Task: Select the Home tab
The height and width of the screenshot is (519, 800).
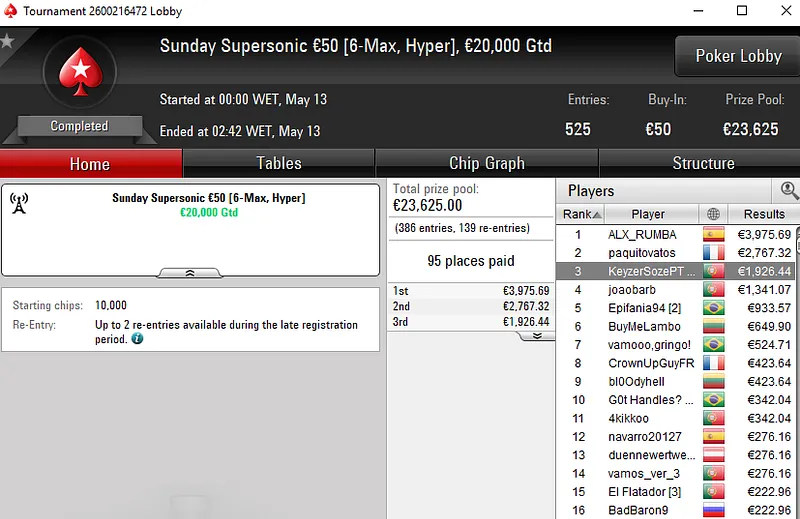Action: [x=90, y=164]
